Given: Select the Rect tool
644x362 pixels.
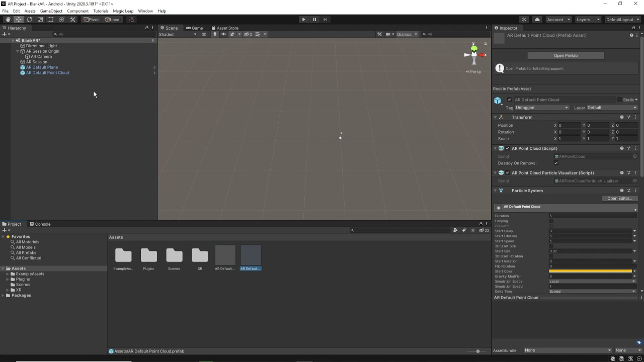Looking at the screenshot, I should tap(51, 20).
